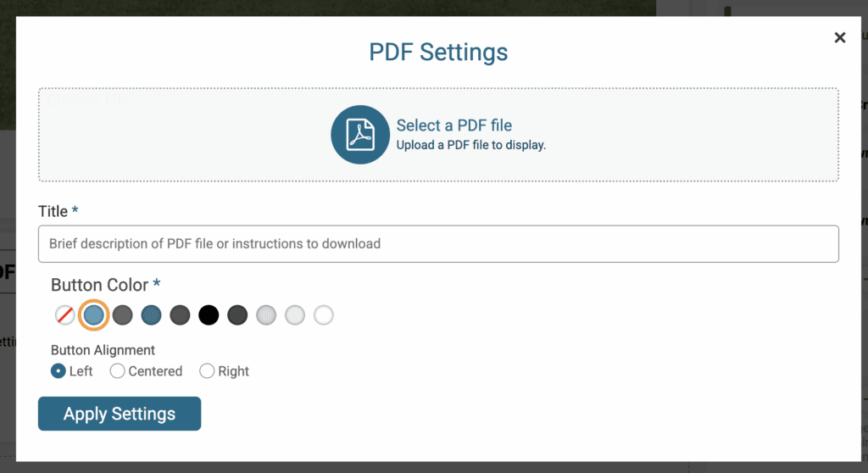Pick the highlighted light blue button color

point(93,315)
